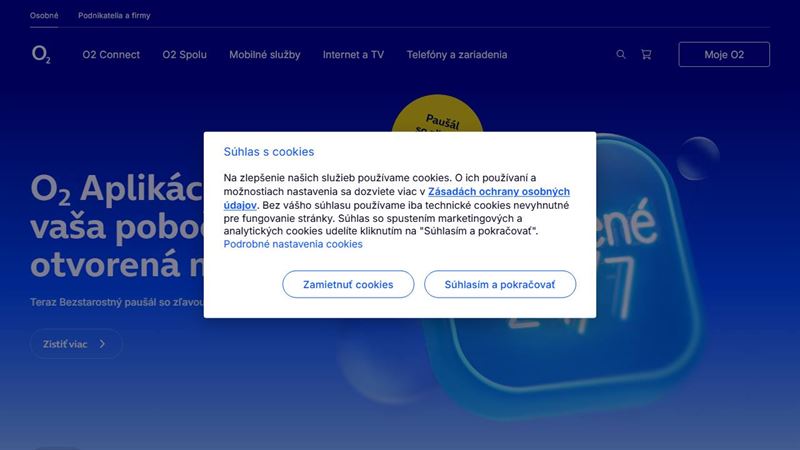Reject cookies with Zamietnuť cookies
800x450 pixels.
(x=348, y=284)
